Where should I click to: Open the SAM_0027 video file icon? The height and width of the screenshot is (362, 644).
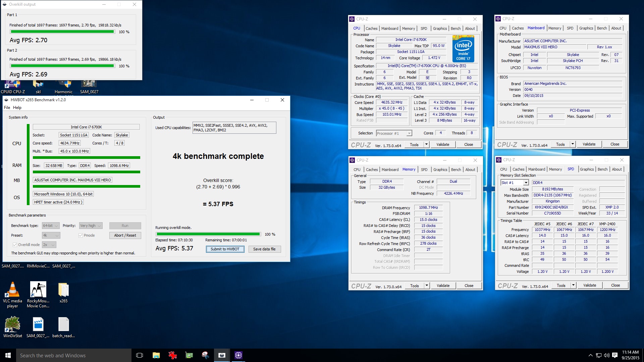[x=38, y=327]
